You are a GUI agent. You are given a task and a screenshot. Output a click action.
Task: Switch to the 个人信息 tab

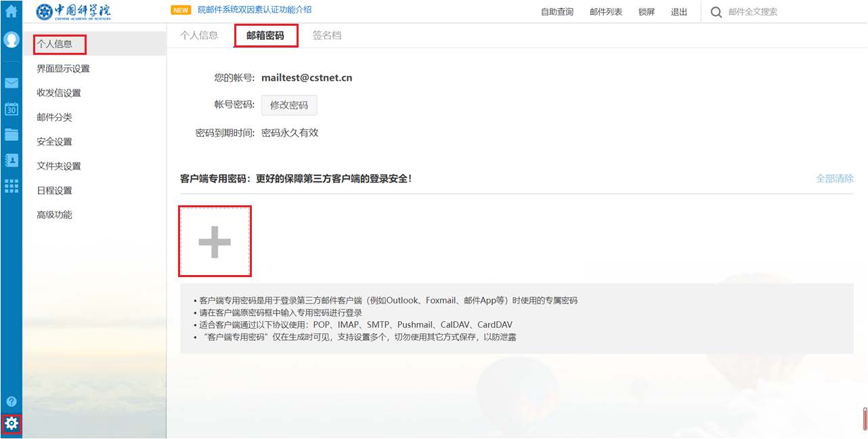coord(199,35)
